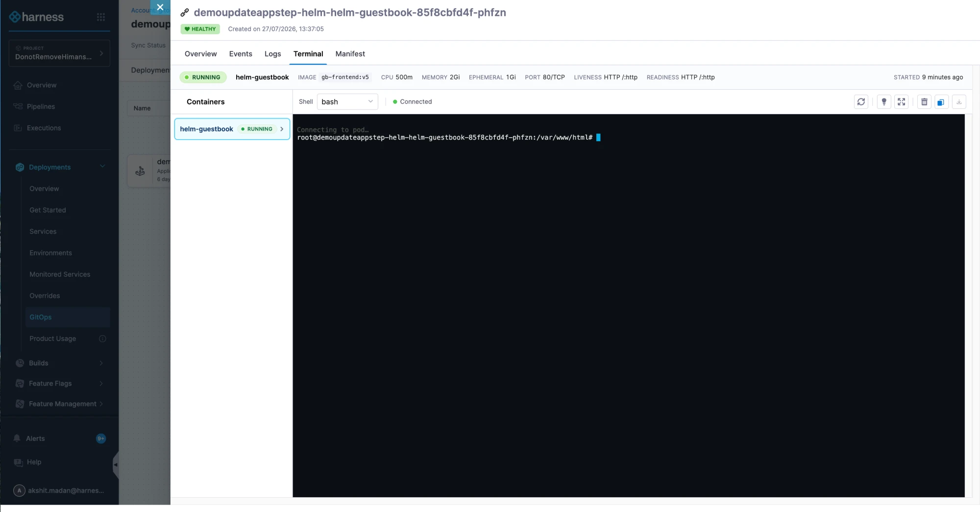Open Services under Deployments
This screenshot has height=512, width=980.
[43, 232]
